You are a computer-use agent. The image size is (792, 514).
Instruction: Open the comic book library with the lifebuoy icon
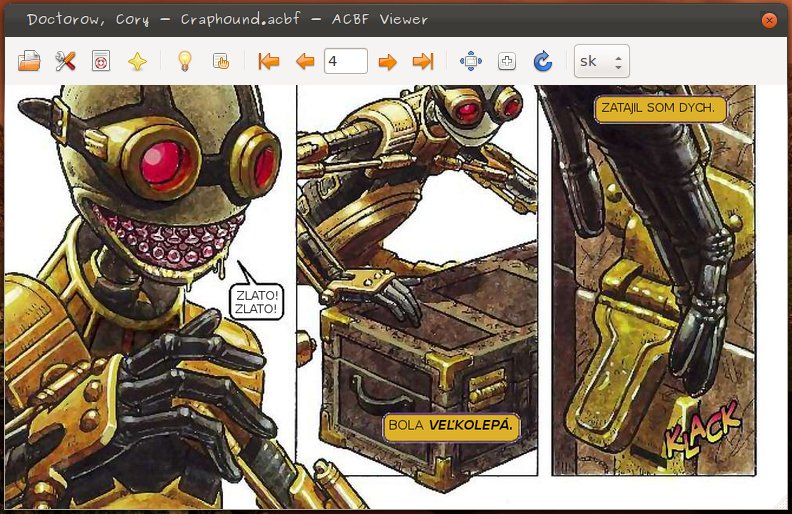101,61
